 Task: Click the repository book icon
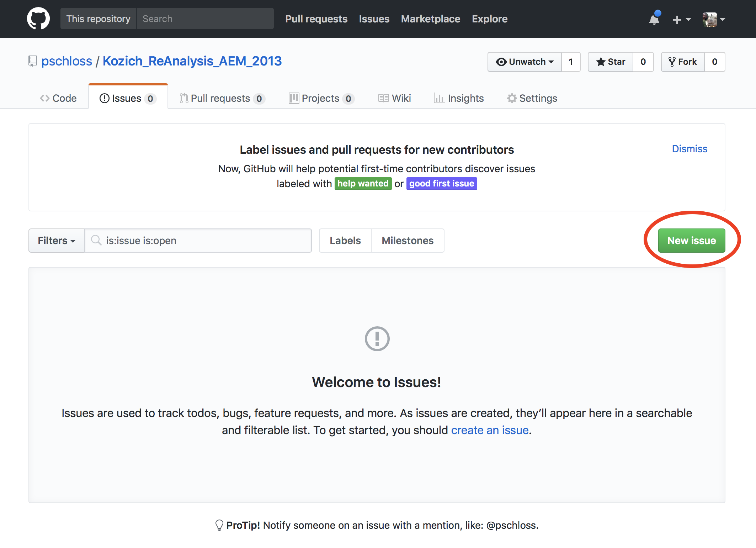coord(33,61)
